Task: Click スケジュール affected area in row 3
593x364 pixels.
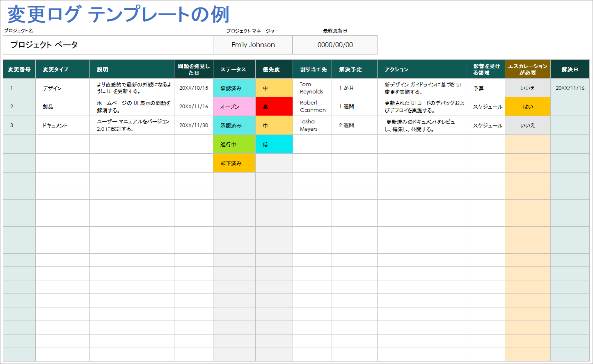Action: coord(485,125)
